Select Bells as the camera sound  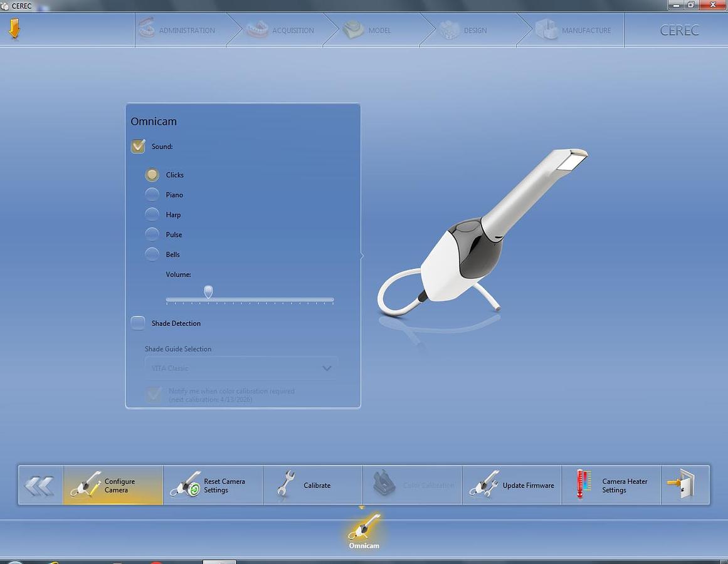click(152, 254)
